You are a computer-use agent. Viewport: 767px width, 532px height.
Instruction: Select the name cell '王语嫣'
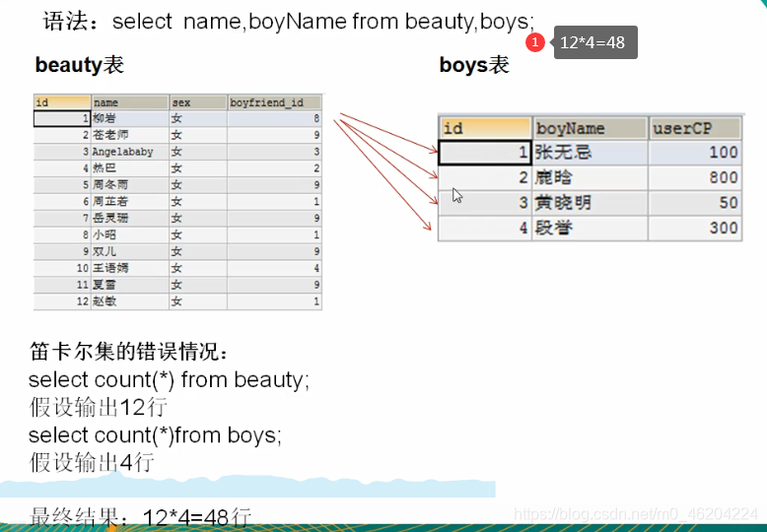pyautogui.click(x=129, y=268)
